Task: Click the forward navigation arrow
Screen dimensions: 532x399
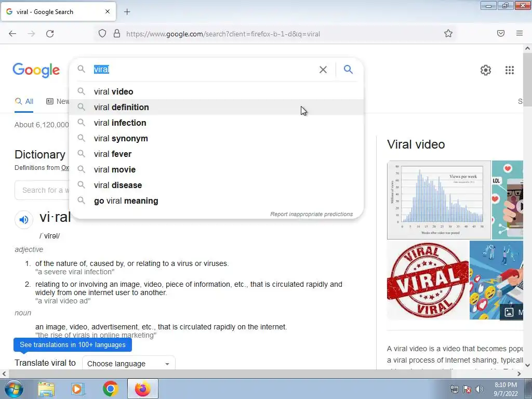Action: (31, 34)
